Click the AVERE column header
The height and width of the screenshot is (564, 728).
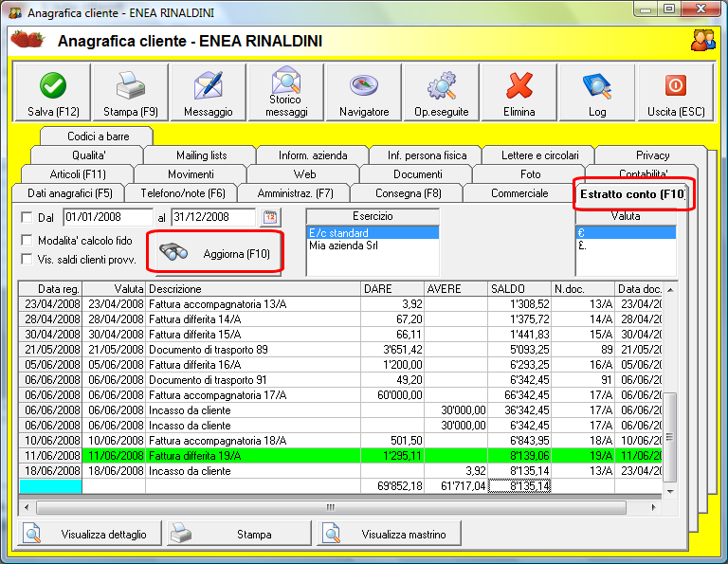tap(455, 289)
